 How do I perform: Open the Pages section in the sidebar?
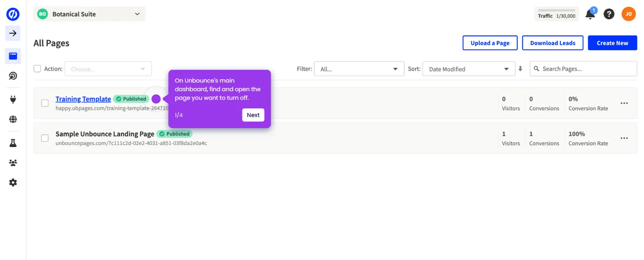click(13, 56)
